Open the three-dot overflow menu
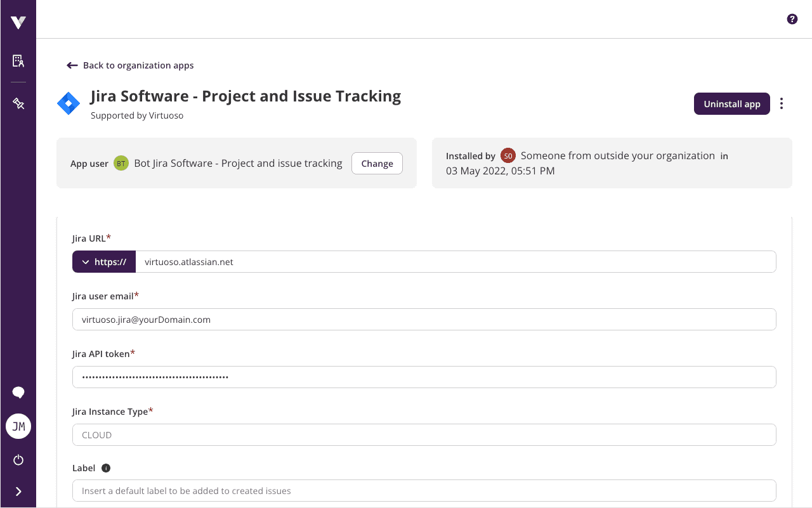Viewport: 812px width, 508px height. 781,103
